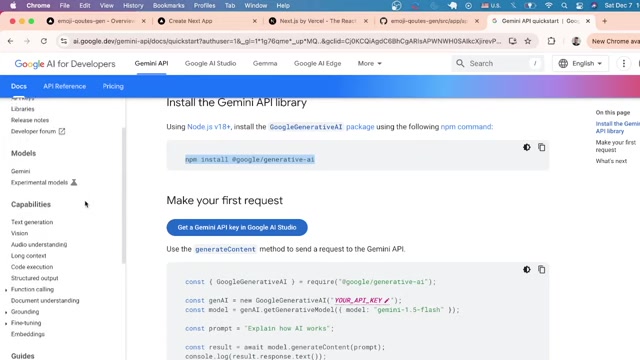Jump to What's next on this page
The image size is (640, 360).
611,161
